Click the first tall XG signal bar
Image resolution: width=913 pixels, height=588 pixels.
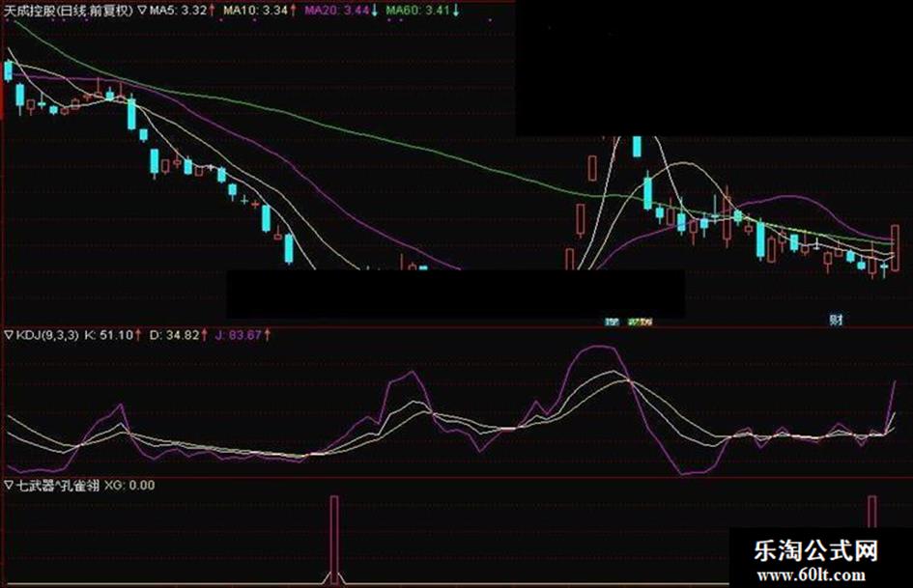334,540
